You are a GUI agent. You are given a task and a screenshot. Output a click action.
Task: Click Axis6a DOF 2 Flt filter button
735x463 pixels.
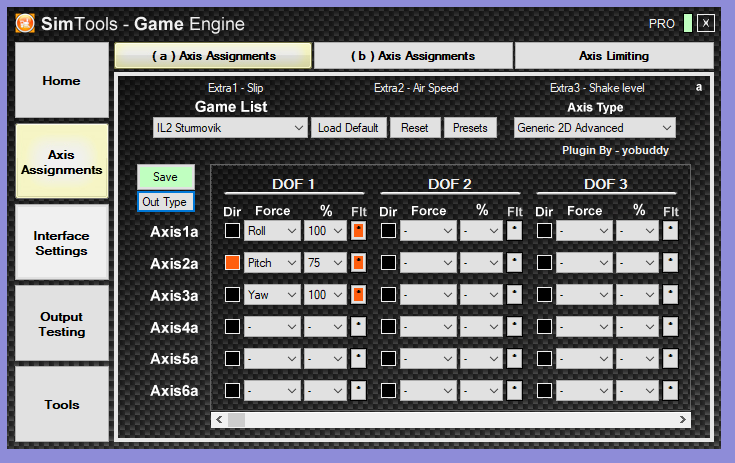click(x=515, y=390)
